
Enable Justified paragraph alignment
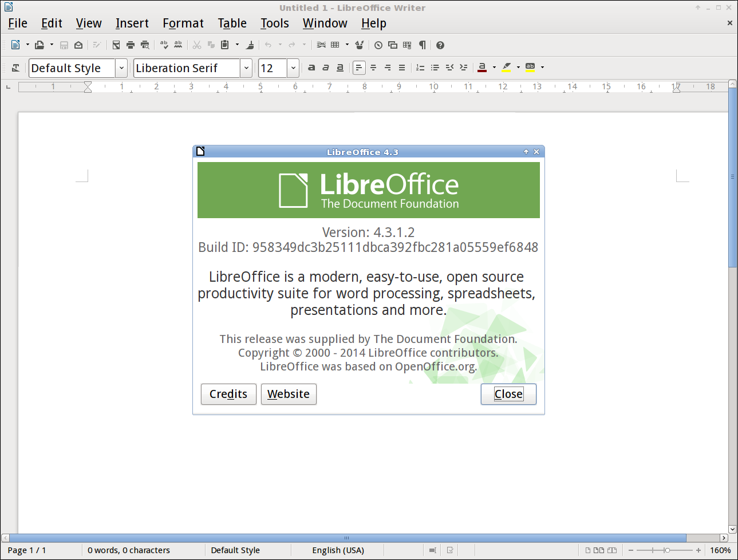402,68
